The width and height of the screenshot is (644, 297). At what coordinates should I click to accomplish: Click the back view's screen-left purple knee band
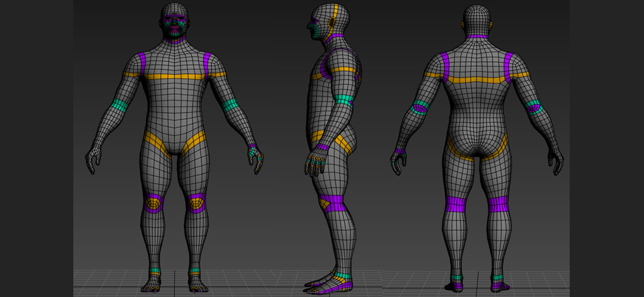tap(456, 204)
